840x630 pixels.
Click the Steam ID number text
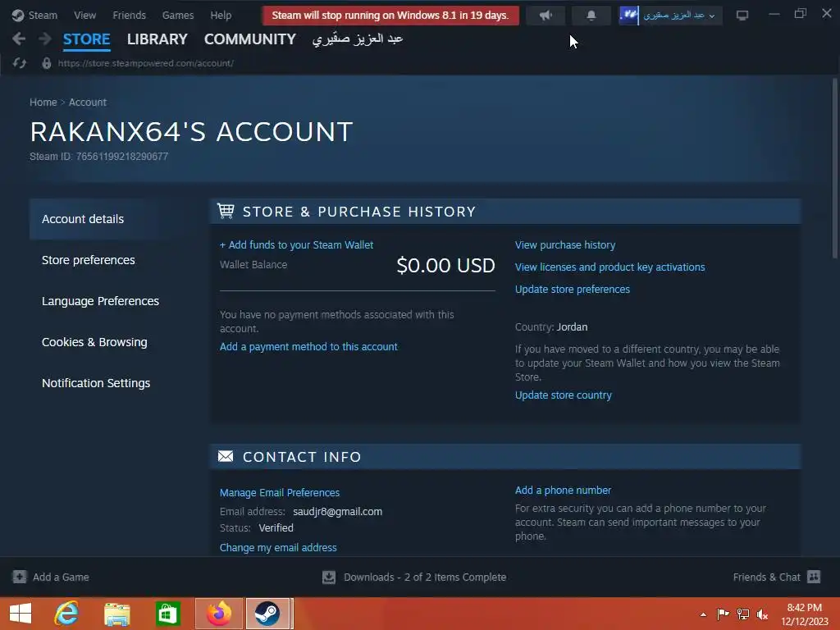click(121, 157)
